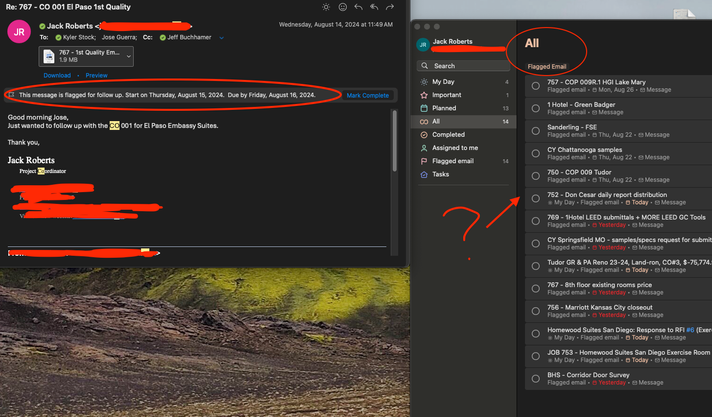Complete task CY Springfield MO samples/specs

pyautogui.click(x=536, y=243)
